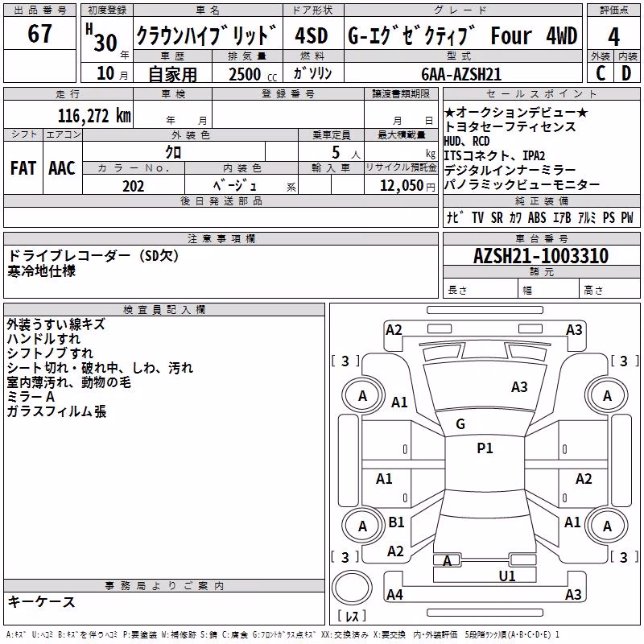Click the キーケース office notice
Screen dimensions: 644x644
click(42, 602)
